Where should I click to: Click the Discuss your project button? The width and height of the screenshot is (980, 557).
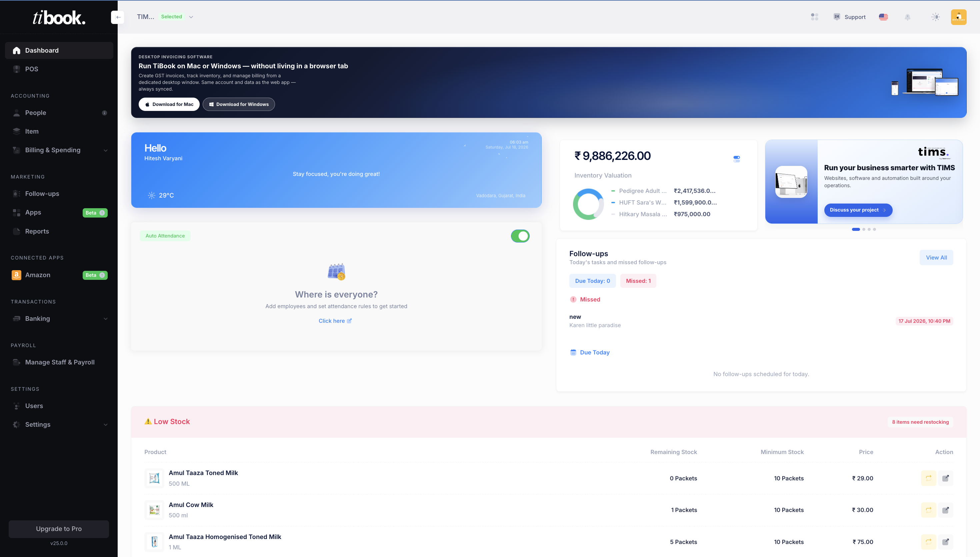click(x=858, y=210)
